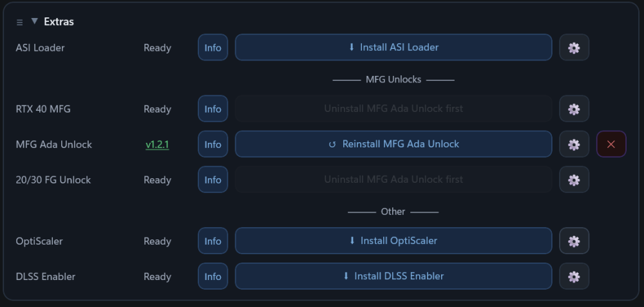The image size is (644, 307).
Task: Open settings gear for RTX 40 MFG
Action: coord(574,109)
